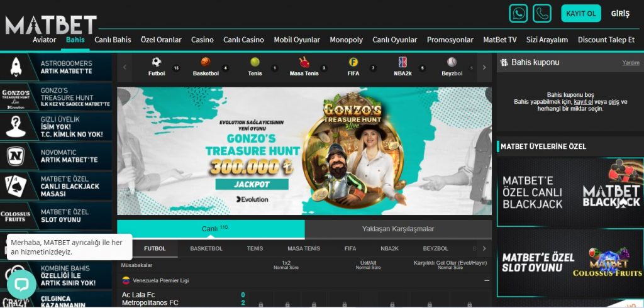Open Matbet'e Özel Slot Oyunu Colossus Fruits banner
This screenshot has height=308, width=644.
[570, 263]
